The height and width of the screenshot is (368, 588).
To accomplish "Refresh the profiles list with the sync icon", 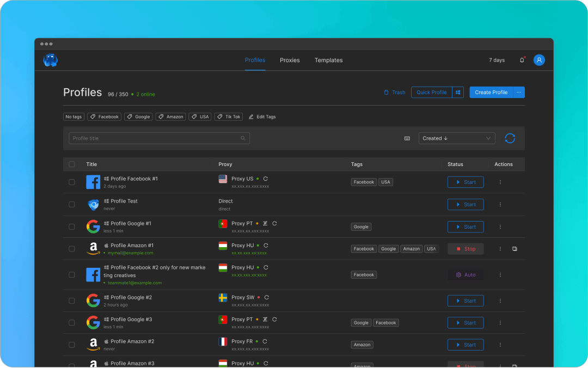I will click(x=510, y=138).
